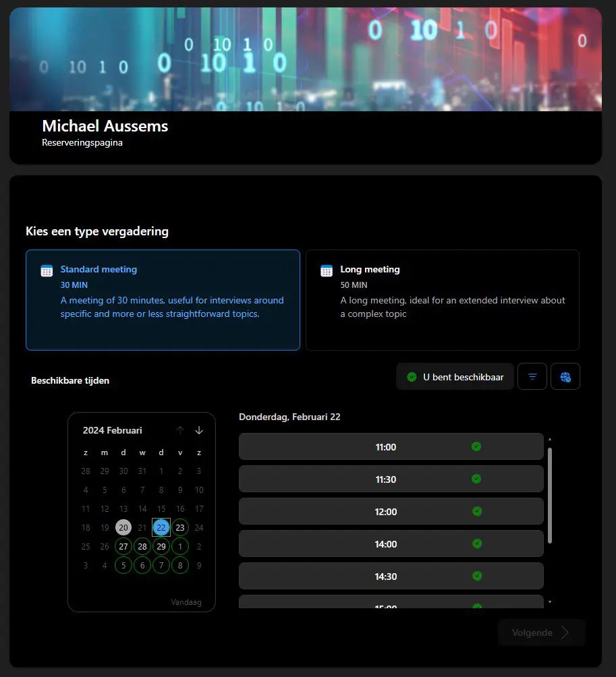Go to previous month with up arrow
616x677 pixels.
(x=180, y=430)
